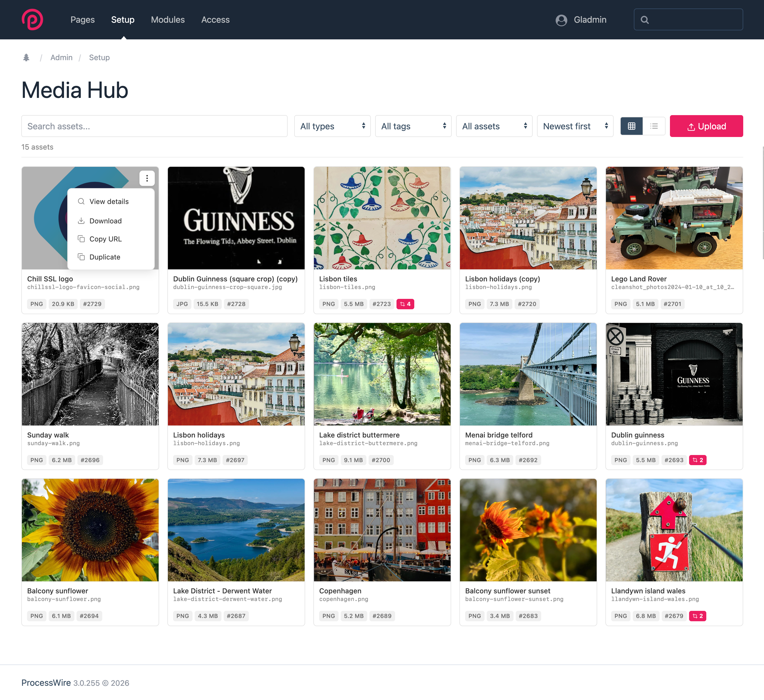Viewport: 764px width, 700px height.
Task: Click the ProcessWire logo icon
Action: tap(32, 20)
